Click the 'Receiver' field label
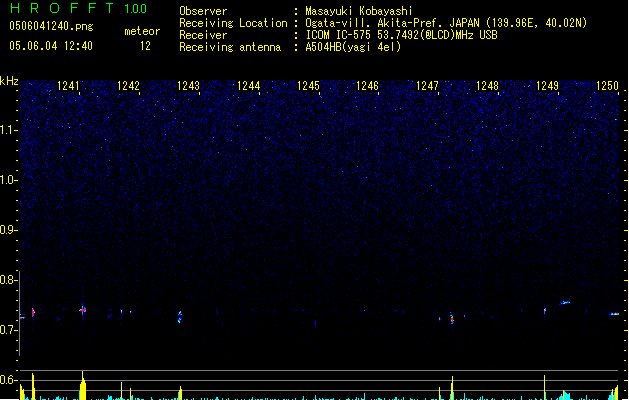 [x=203, y=35]
